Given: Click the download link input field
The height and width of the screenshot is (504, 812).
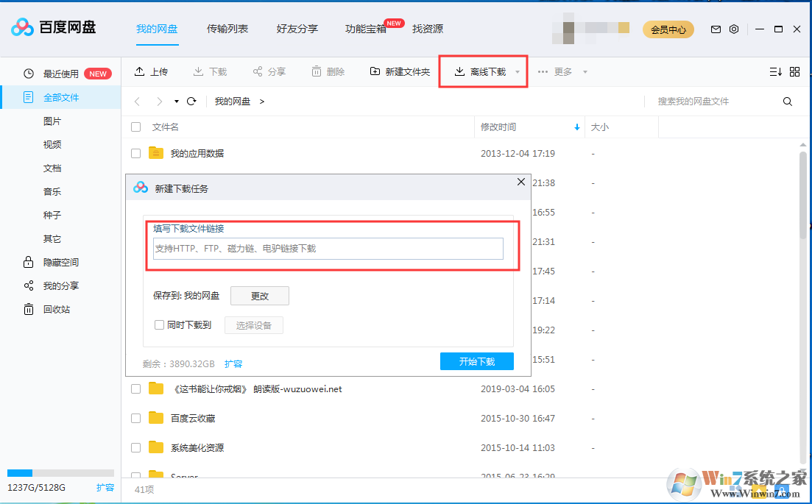Looking at the screenshot, I should (x=328, y=249).
